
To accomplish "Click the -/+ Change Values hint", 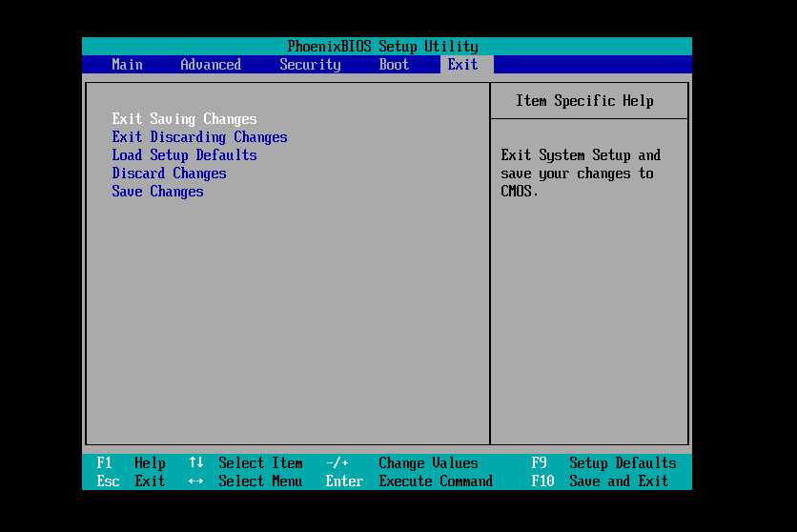I will pos(401,463).
